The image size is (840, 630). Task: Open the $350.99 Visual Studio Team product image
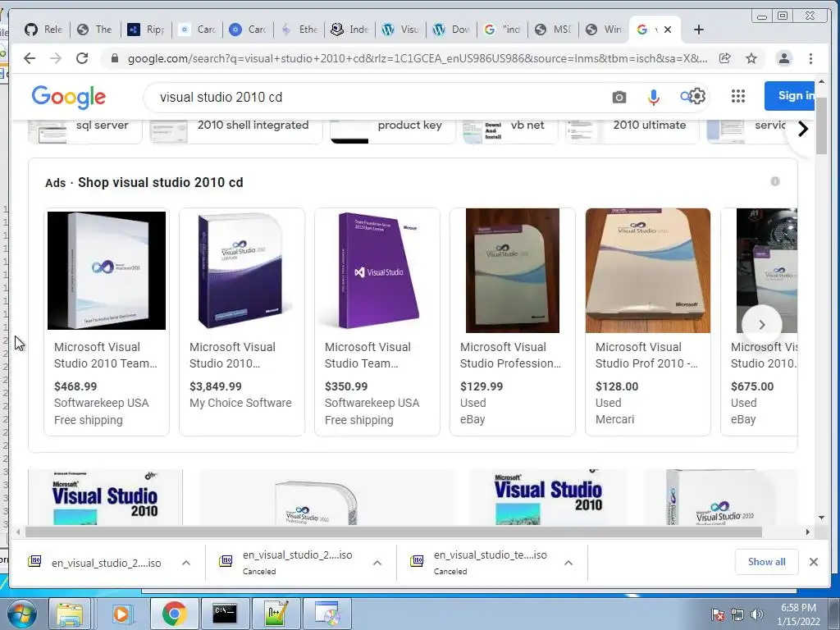tap(377, 270)
